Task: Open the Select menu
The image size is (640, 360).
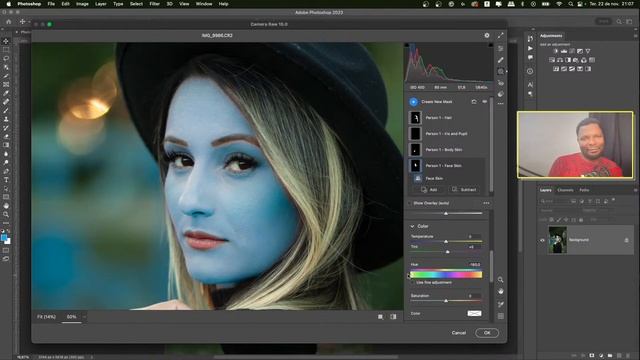Action: [x=136, y=4]
